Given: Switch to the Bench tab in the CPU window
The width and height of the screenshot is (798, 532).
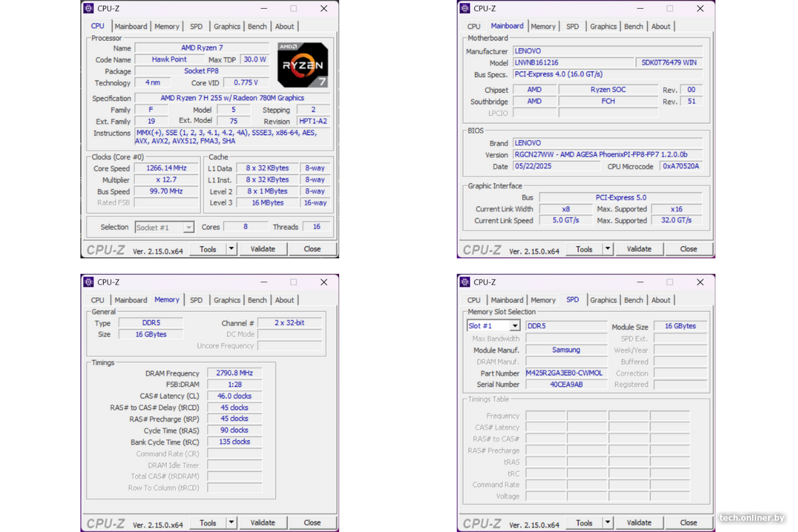Looking at the screenshot, I should (x=257, y=27).
